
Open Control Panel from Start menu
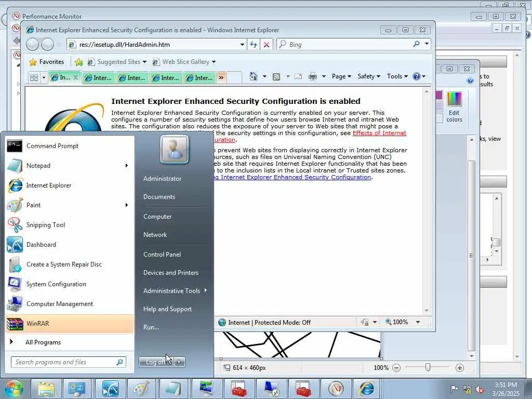162,255
